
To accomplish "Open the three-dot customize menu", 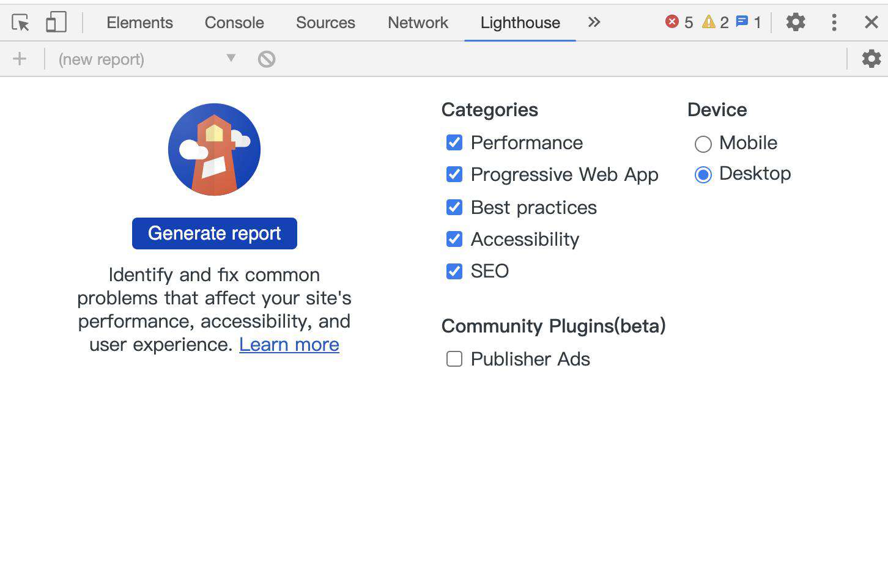I will 834,23.
